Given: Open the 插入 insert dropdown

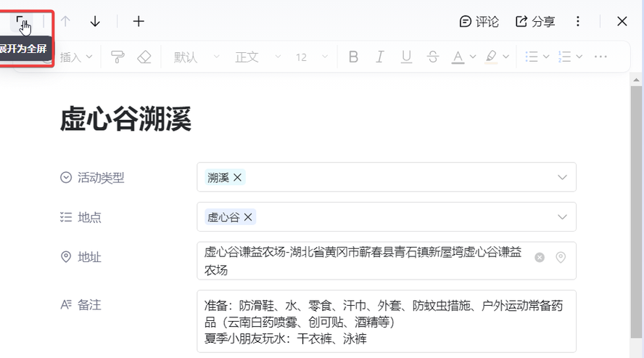Looking at the screenshot, I should coord(76,57).
